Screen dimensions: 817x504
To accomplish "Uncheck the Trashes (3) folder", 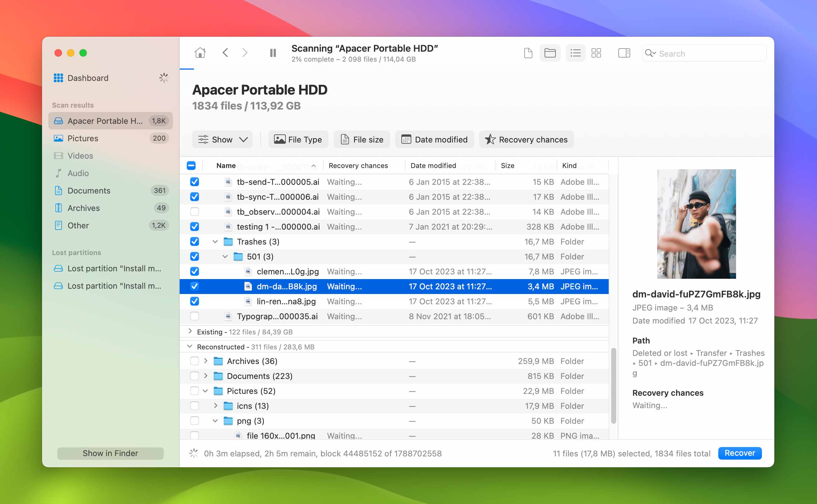I will 195,241.
